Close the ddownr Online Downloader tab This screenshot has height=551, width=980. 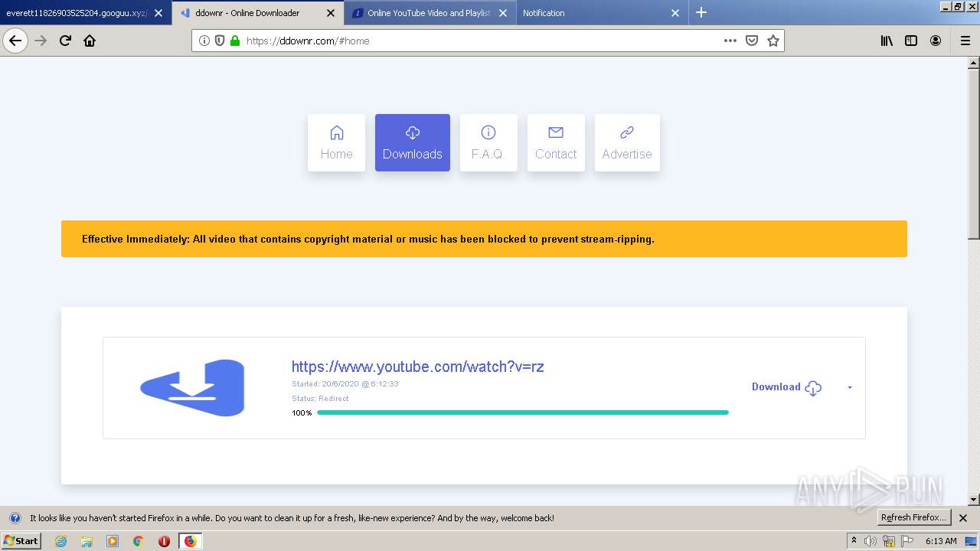pos(331,13)
